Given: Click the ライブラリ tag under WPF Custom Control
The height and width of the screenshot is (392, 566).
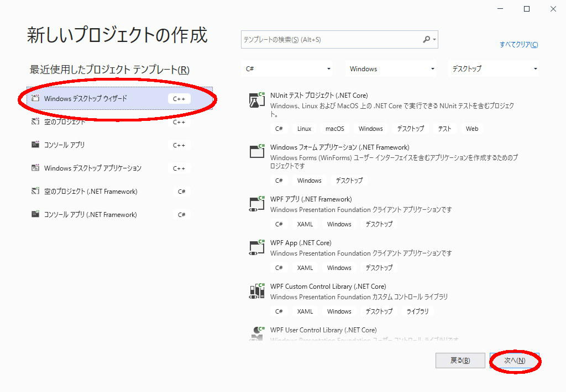Looking at the screenshot, I should click(417, 311).
